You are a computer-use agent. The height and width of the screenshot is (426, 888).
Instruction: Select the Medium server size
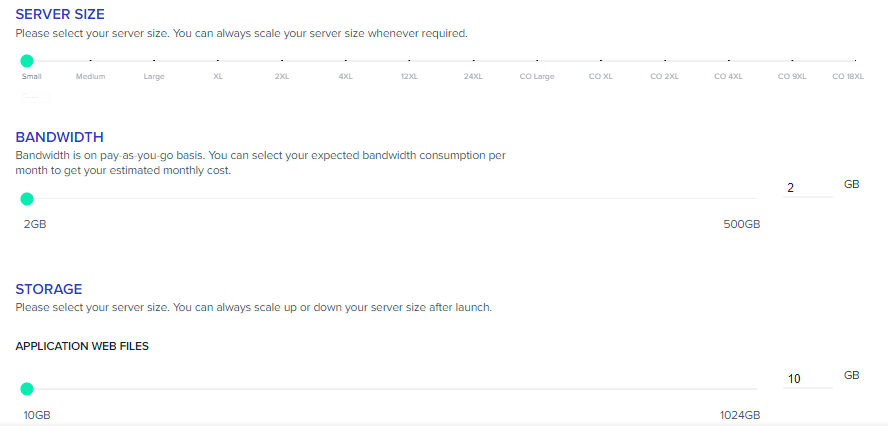[91, 76]
